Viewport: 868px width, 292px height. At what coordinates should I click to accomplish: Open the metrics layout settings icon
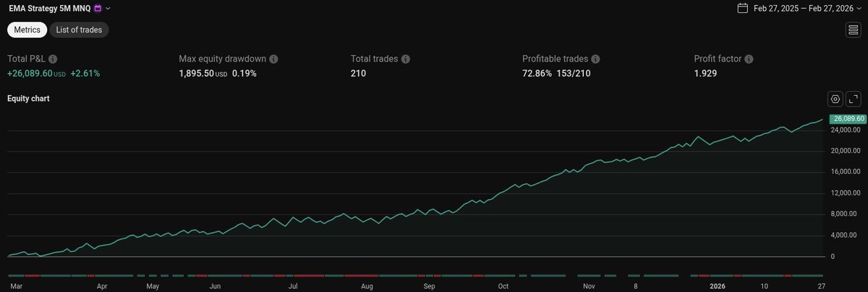click(853, 30)
